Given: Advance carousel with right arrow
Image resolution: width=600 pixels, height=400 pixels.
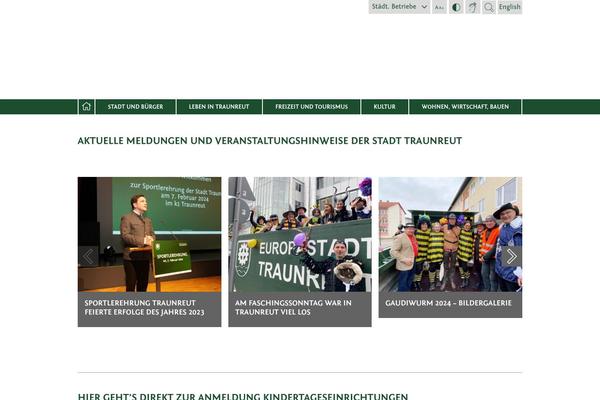Looking at the screenshot, I should click(x=511, y=256).
